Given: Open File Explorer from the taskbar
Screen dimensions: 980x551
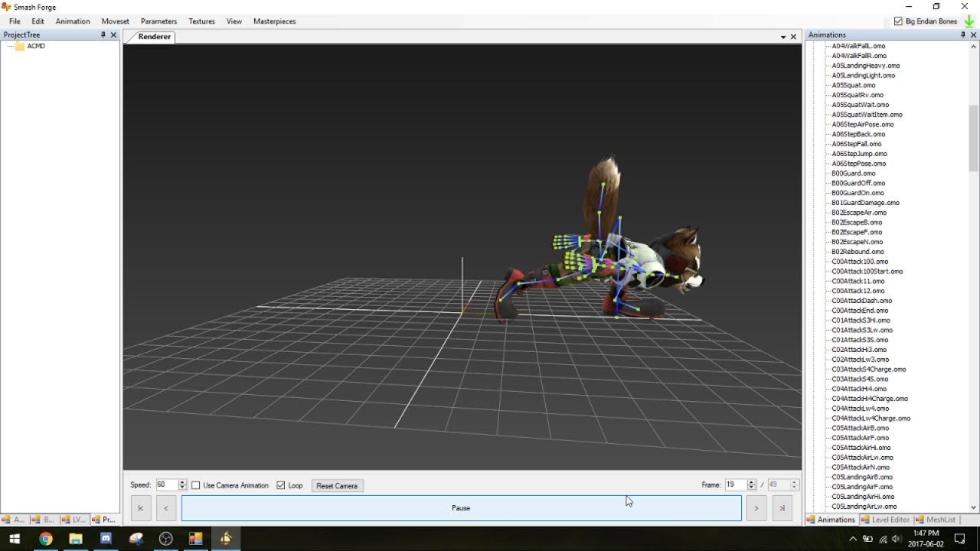Looking at the screenshot, I should [75, 539].
